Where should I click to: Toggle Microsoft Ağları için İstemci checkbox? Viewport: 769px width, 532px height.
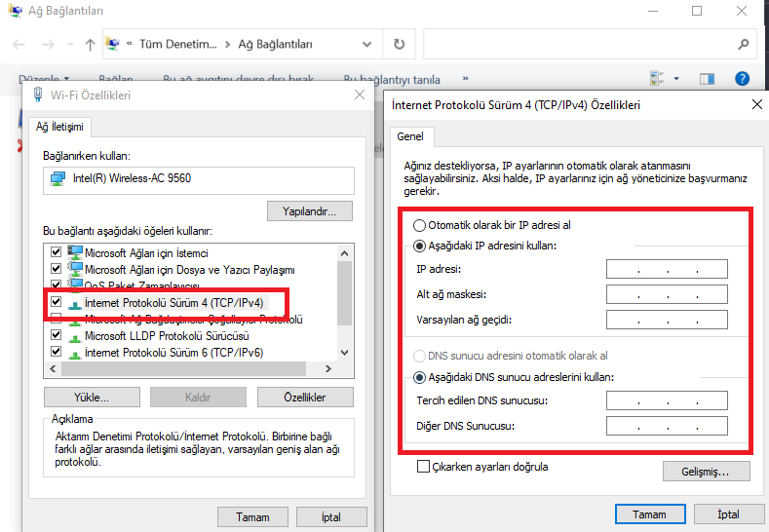pyautogui.click(x=56, y=252)
